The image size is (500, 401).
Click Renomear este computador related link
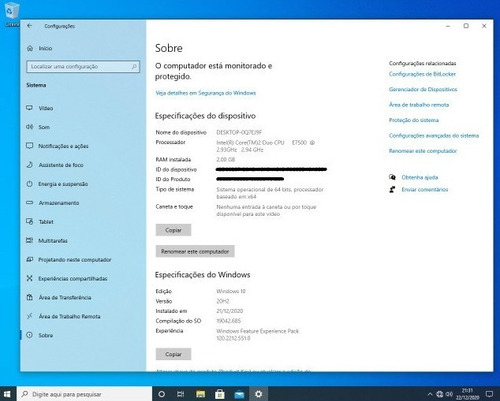click(423, 151)
